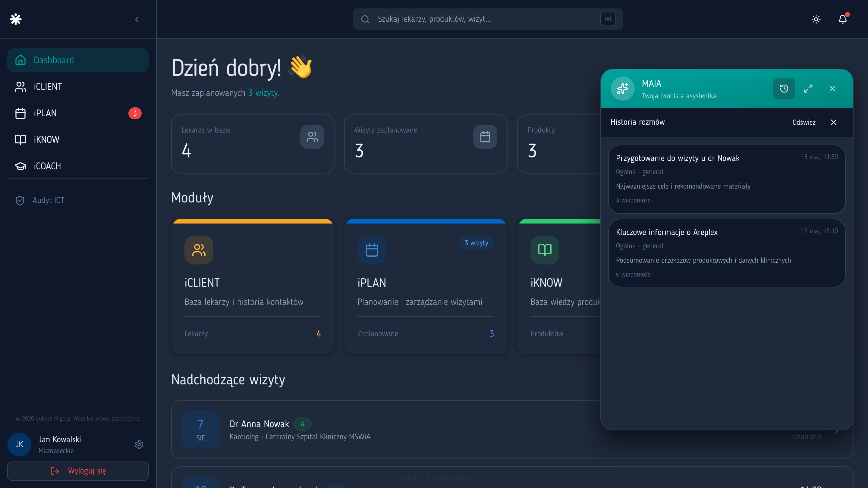Click the Jan Kowalski profile name
Viewport: 868px width, 488px height.
click(60, 440)
